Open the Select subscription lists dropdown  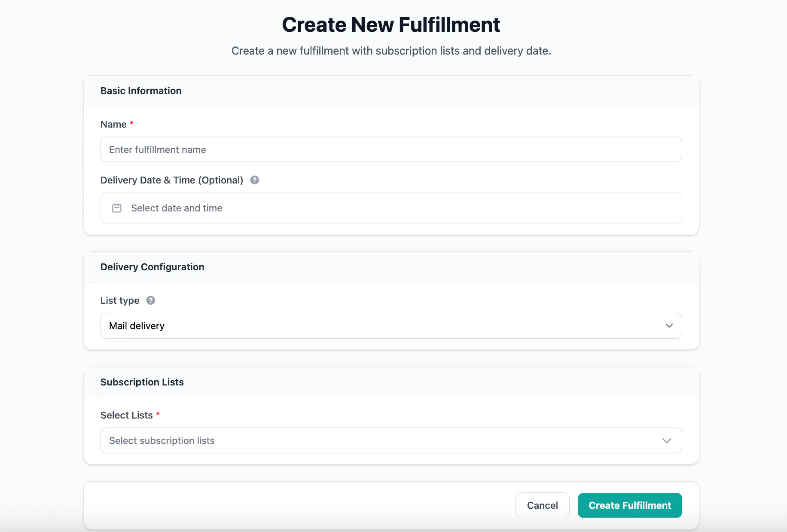click(x=391, y=440)
